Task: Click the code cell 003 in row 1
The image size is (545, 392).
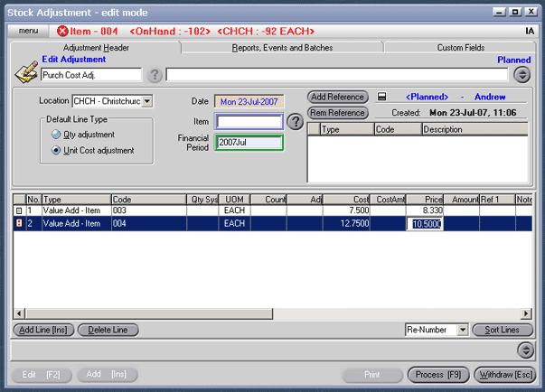Action: (149, 210)
